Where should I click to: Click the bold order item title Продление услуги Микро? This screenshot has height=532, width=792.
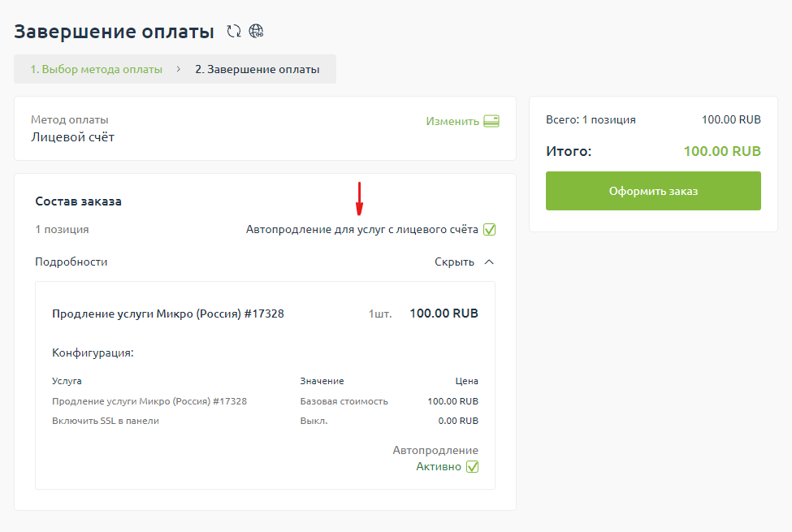(167, 314)
